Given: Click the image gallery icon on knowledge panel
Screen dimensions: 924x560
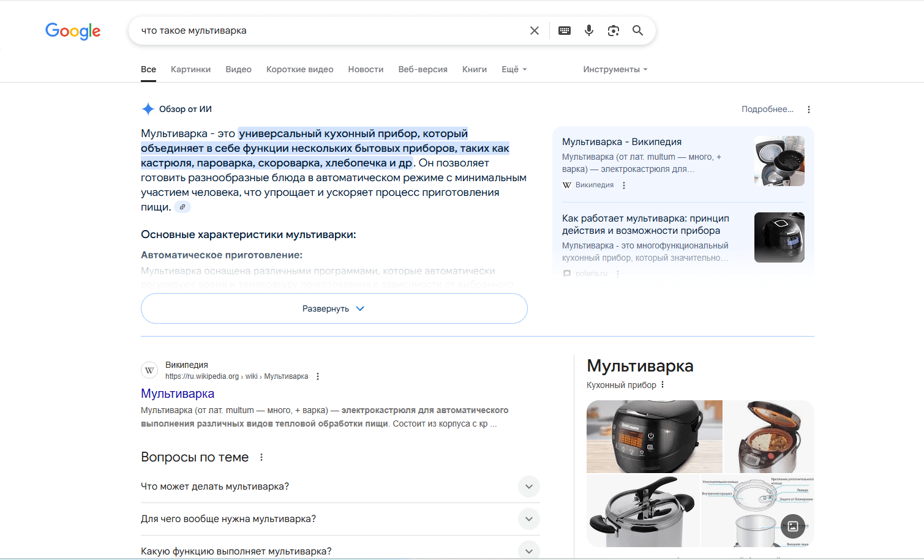Looking at the screenshot, I should click(x=793, y=526).
